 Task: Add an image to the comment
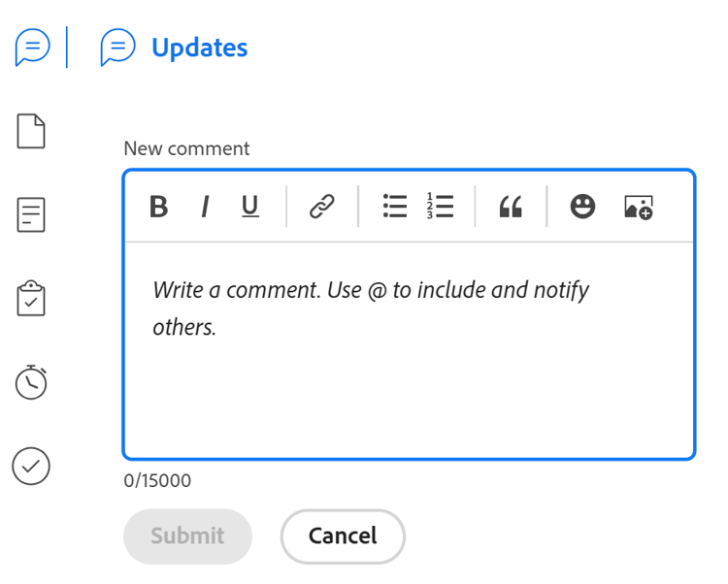(x=639, y=207)
